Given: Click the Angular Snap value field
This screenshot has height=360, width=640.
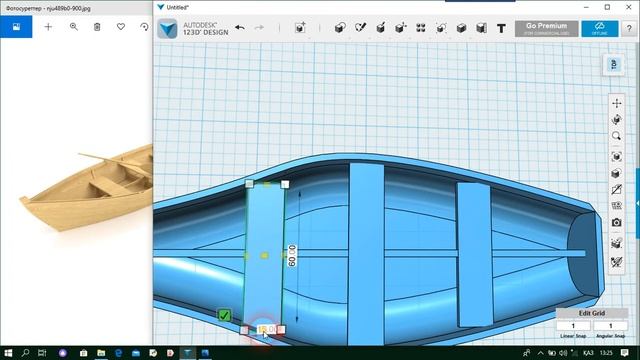Looking at the screenshot, I should click(x=611, y=326).
